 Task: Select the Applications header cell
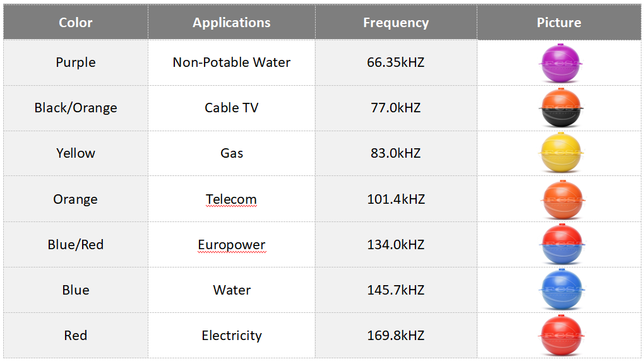pyautogui.click(x=231, y=23)
